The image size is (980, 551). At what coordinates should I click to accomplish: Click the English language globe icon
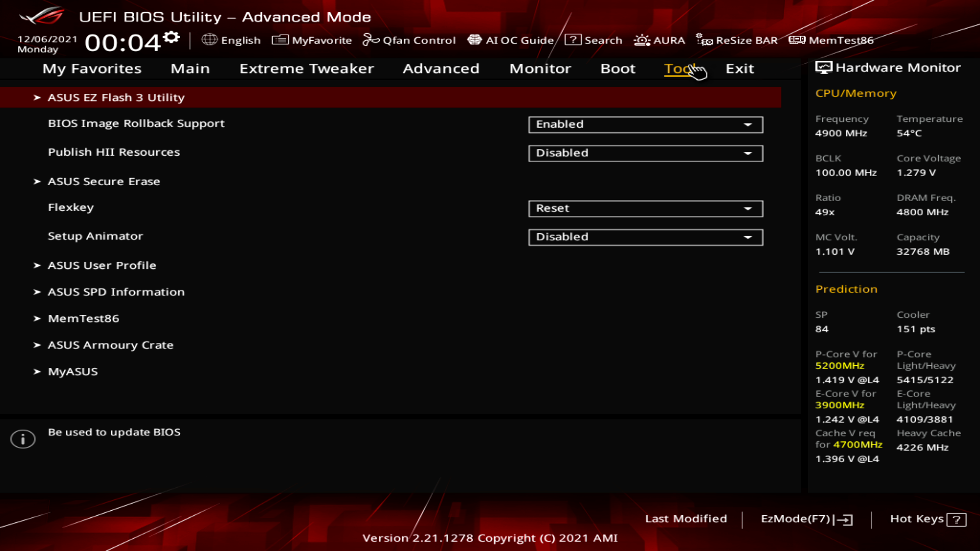pos(209,40)
